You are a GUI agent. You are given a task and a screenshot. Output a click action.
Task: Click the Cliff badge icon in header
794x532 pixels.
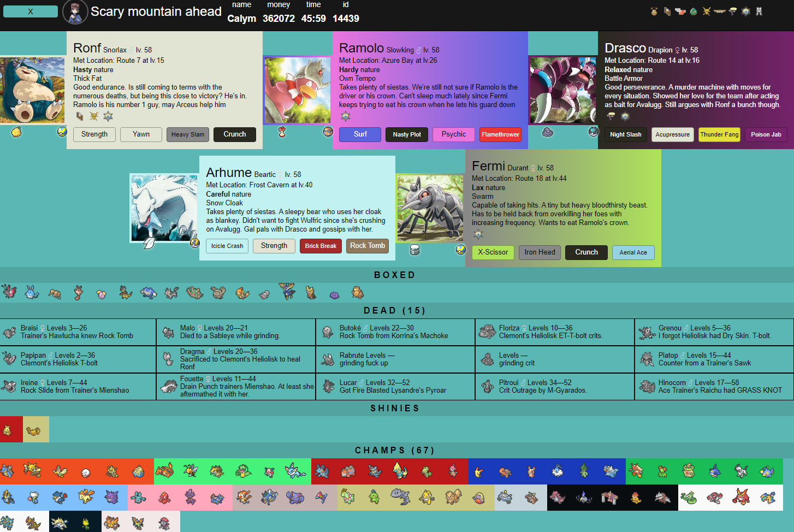[x=667, y=11]
